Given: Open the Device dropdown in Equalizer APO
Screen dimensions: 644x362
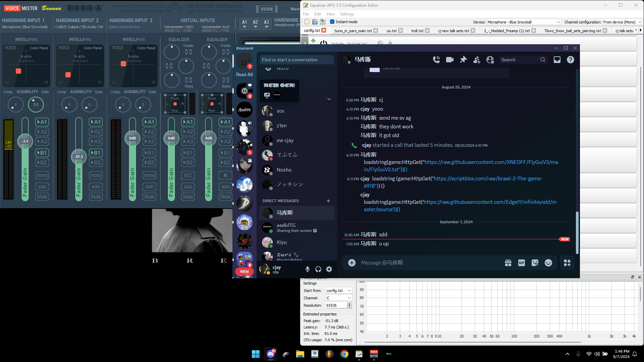Looking at the screenshot, I should point(524,22).
